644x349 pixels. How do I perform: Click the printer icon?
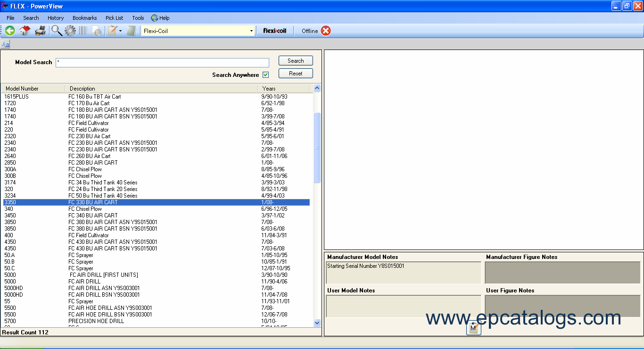(x=41, y=31)
